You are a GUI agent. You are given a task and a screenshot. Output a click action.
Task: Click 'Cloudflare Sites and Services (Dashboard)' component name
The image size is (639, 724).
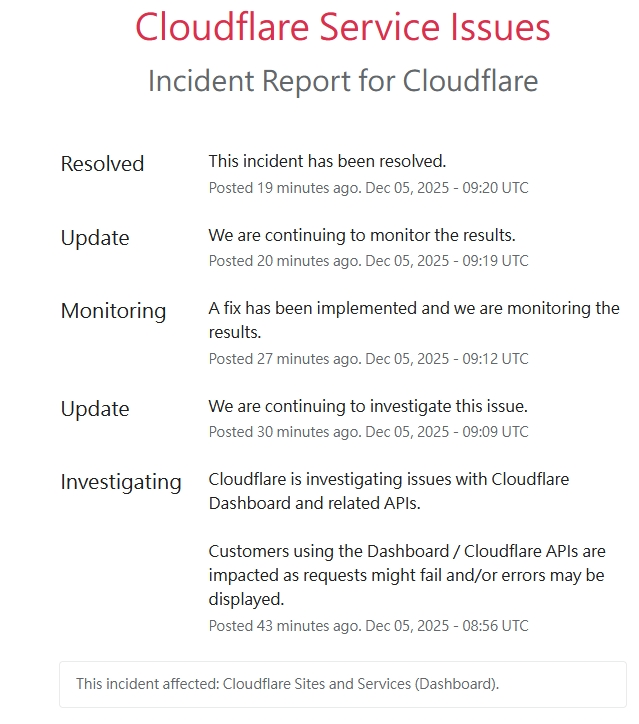pos(361,684)
